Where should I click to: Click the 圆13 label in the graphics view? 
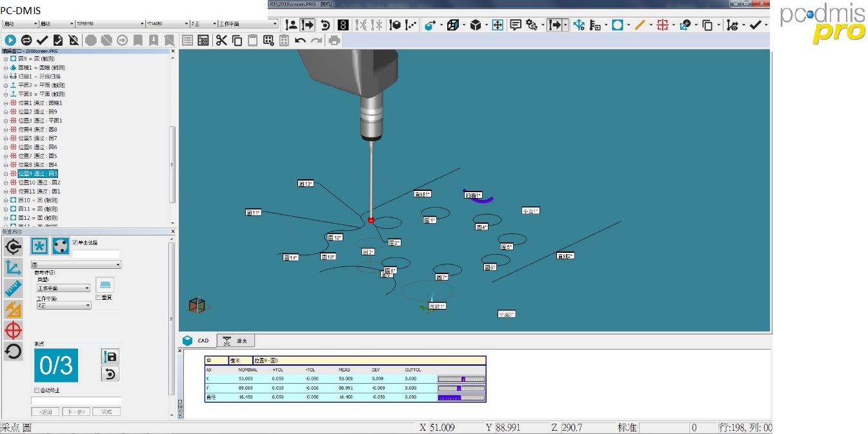tap(305, 184)
